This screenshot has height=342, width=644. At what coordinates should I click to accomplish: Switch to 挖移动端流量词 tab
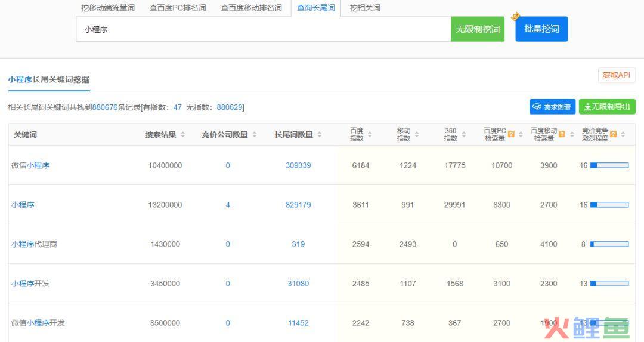107,8
